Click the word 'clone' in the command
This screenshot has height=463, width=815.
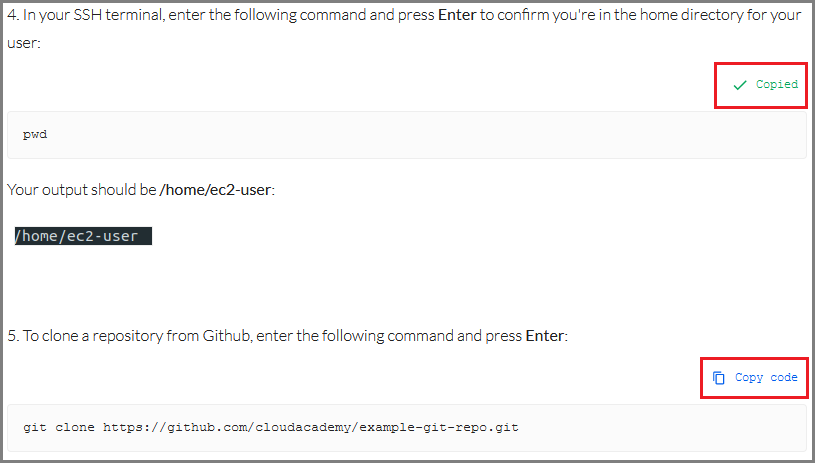click(75, 428)
